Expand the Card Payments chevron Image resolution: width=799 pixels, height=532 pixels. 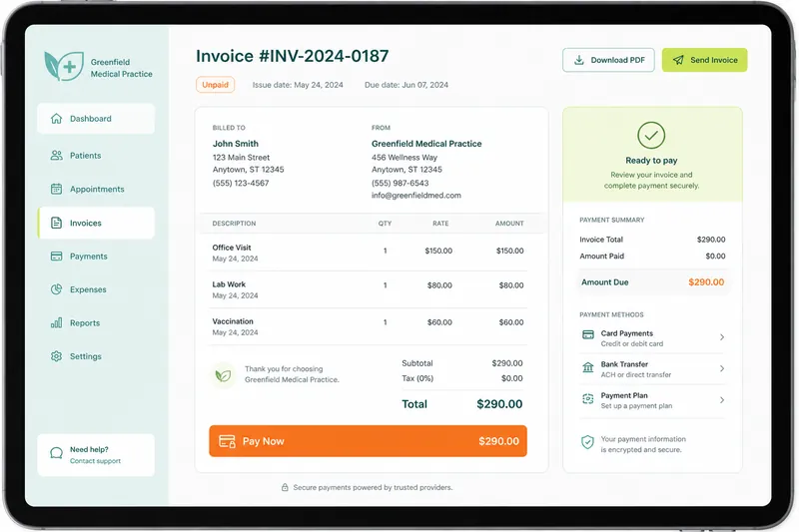click(722, 337)
